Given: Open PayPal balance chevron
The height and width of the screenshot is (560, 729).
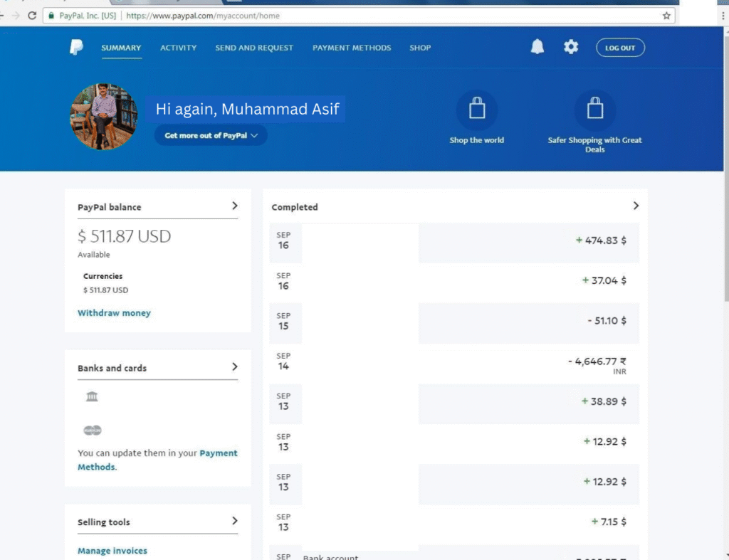Looking at the screenshot, I should coord(235,206).
